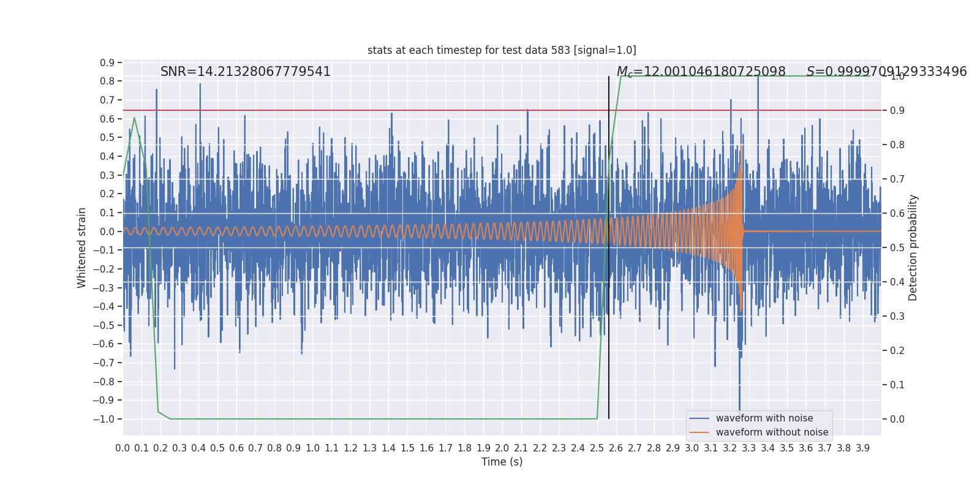Click the 0.0 tick on the strain axis
The height and width of the screenshot is (490, 980).
(107, 232)
